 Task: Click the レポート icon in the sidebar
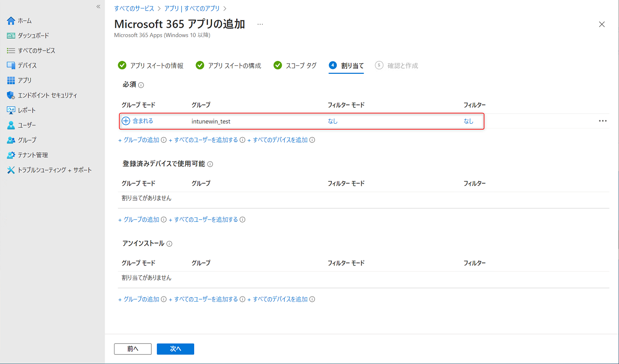[x=11, y=110]
